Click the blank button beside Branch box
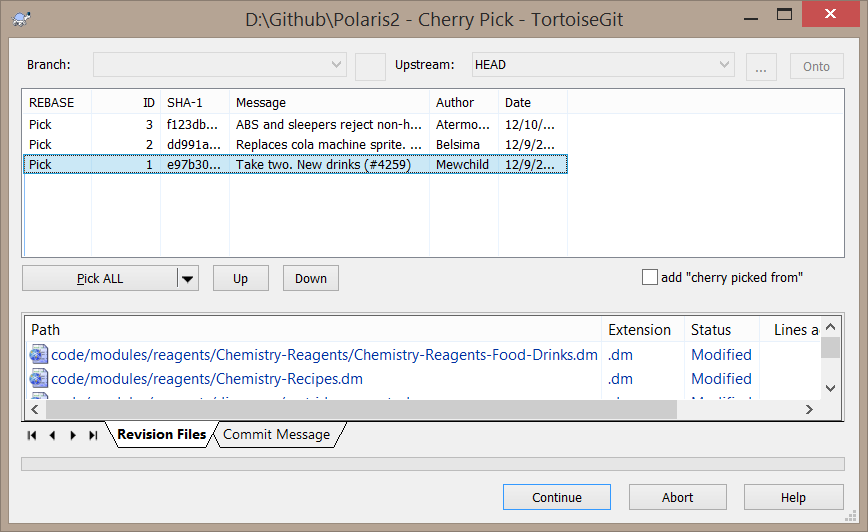Image resolution: width=868 pixels, height=532 pixels. [x=370, y=66]
